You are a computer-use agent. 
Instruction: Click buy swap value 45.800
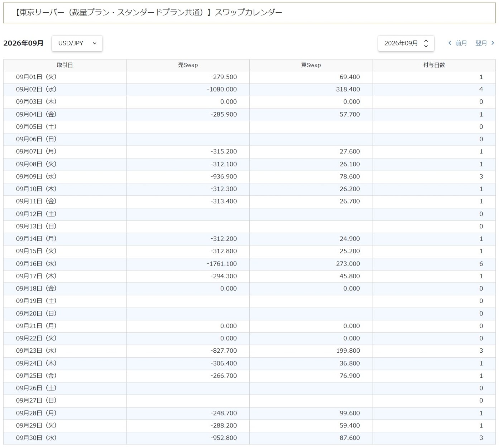coord(350,276)
